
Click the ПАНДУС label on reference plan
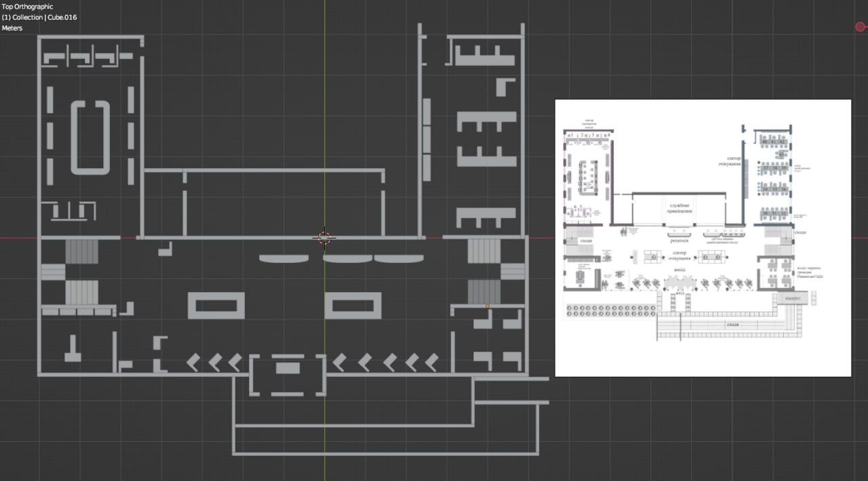click(x=793, y=299)
